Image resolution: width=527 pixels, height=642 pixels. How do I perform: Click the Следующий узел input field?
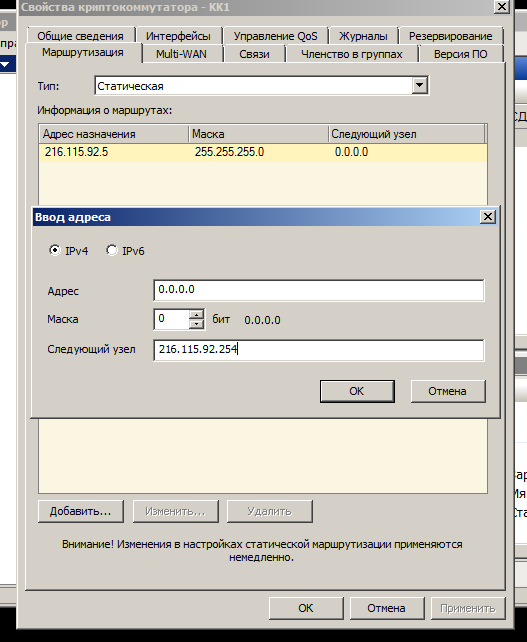(x=319, y=350)
